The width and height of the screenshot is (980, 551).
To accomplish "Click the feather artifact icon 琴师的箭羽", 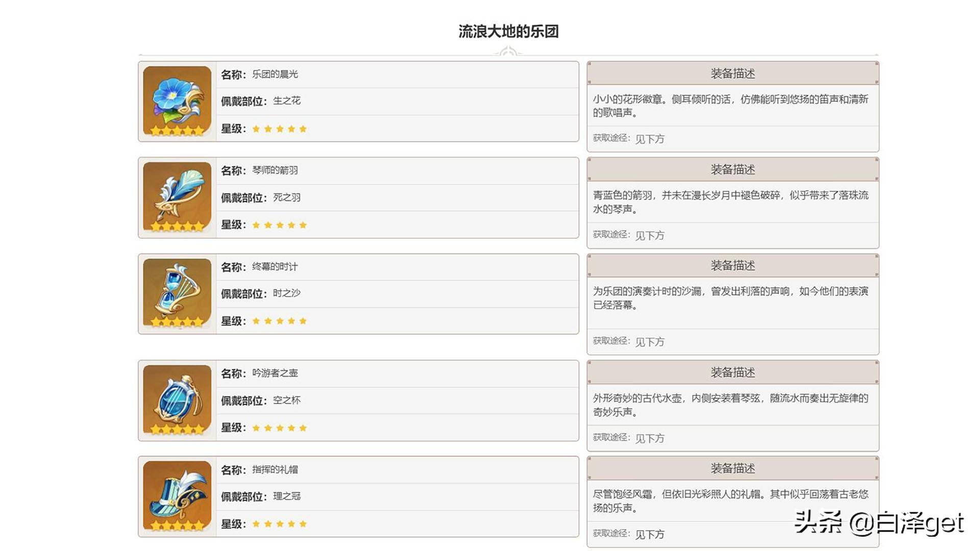I will 177,197.
